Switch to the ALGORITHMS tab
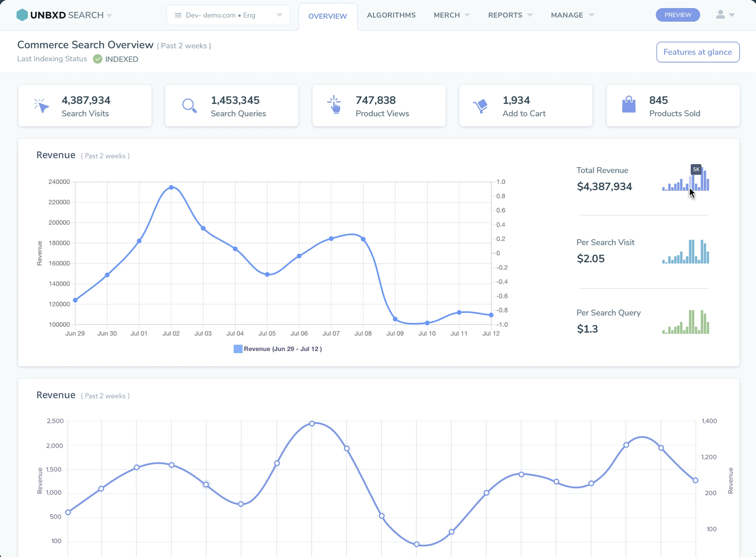 click(x=391, y=15)
